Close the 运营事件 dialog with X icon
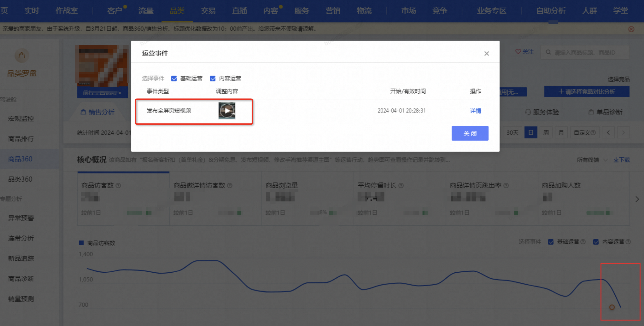Viewport: 644px width, 326px height. point(486,53)
